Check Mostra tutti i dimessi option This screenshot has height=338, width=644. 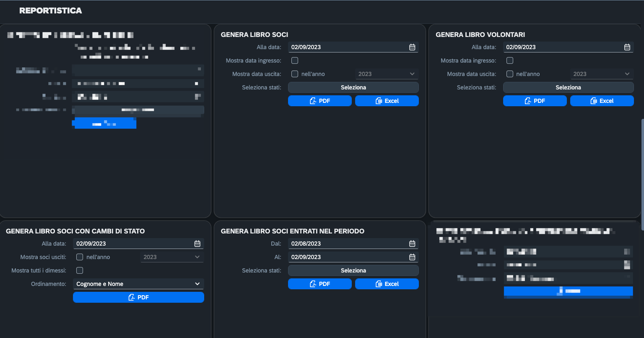pos(80,270)
